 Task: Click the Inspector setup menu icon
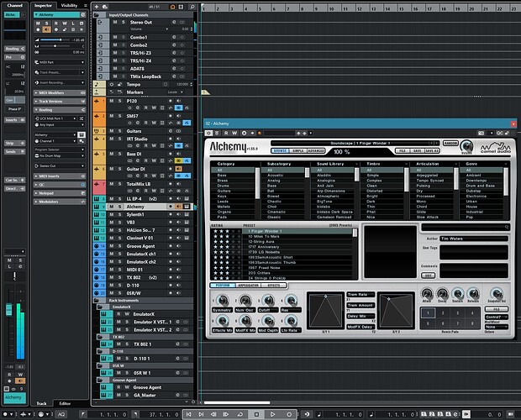[x=86, y=6]
